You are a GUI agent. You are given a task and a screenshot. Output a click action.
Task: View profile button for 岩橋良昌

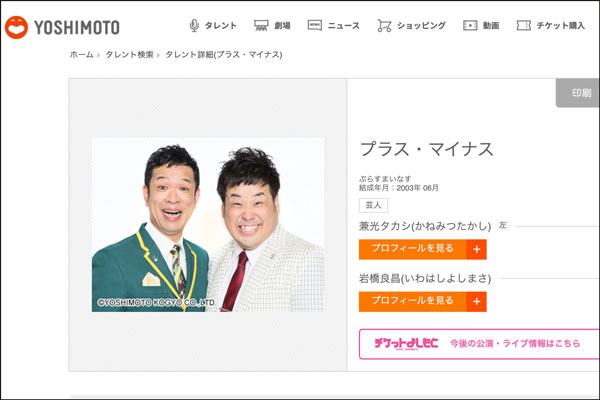(413, 301)
